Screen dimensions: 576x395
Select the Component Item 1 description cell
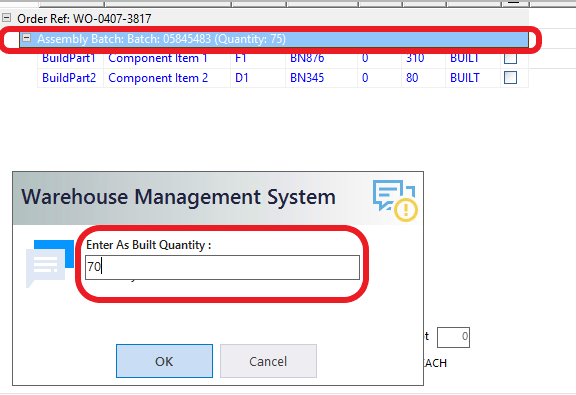tap(158, 58)
